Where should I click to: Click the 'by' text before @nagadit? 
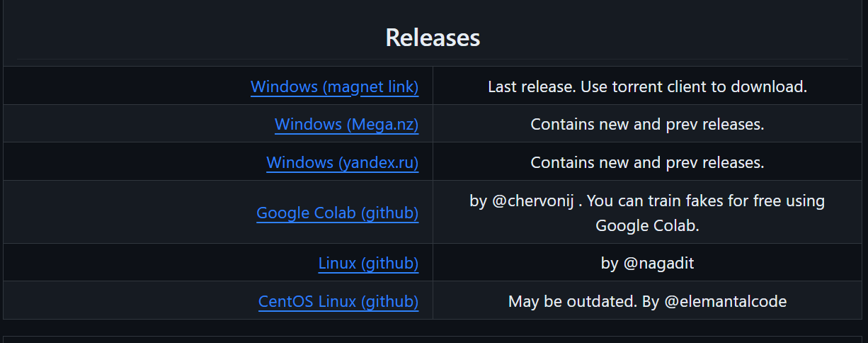coord(610,264)
